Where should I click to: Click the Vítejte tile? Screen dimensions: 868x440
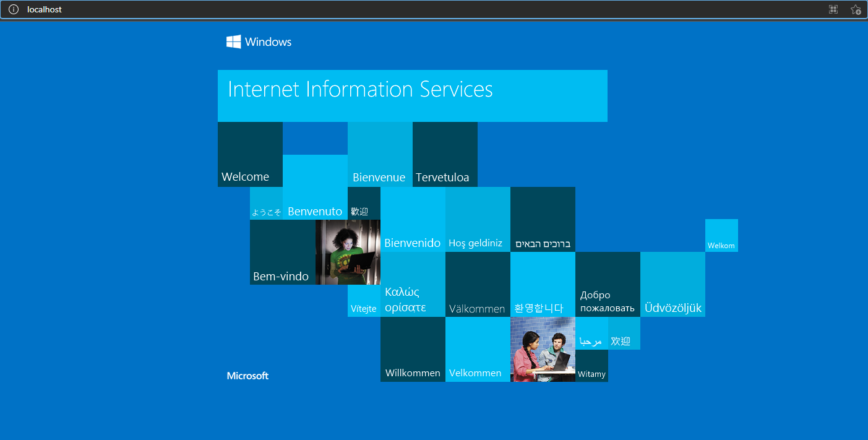[364, 301]
